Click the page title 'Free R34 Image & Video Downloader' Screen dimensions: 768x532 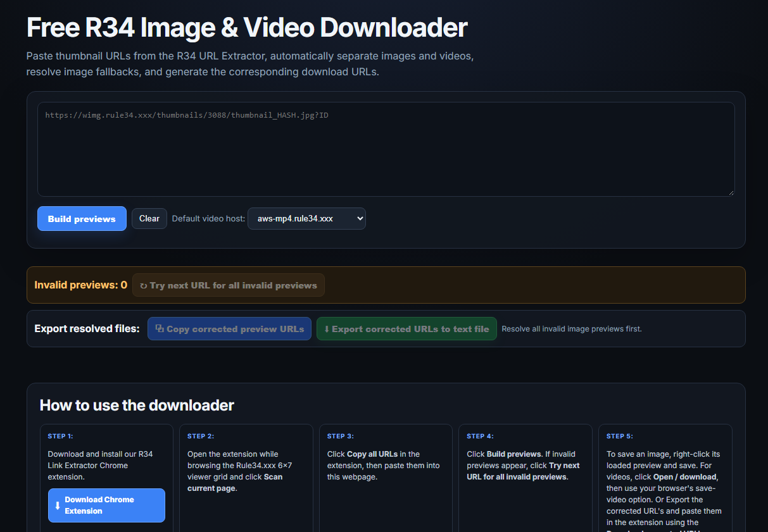click(247, 27)
